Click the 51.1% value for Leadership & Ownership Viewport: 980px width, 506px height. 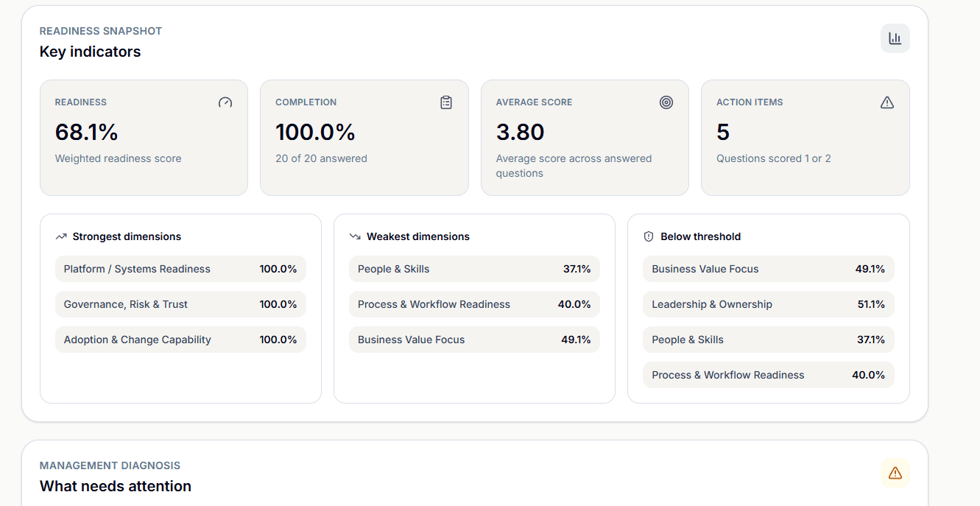tap(871, 304)
